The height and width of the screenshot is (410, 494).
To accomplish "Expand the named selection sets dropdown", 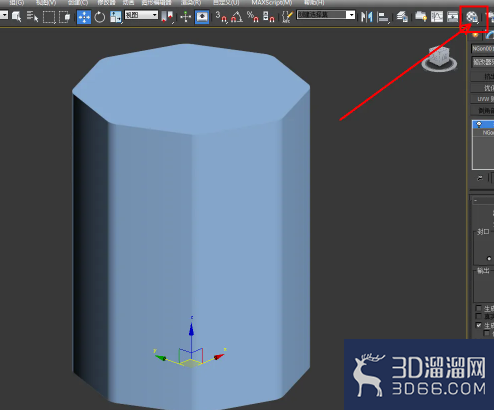I will [350, 15].
